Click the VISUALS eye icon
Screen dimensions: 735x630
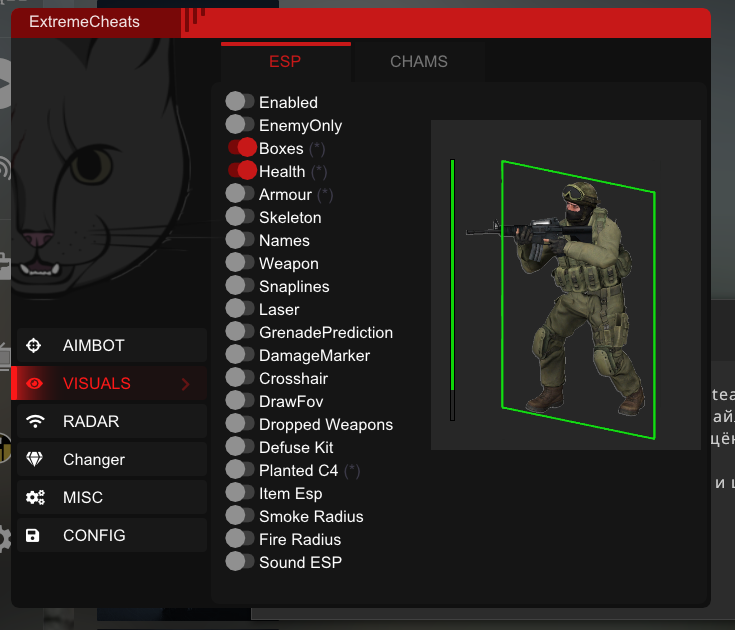tap(34, 383)
